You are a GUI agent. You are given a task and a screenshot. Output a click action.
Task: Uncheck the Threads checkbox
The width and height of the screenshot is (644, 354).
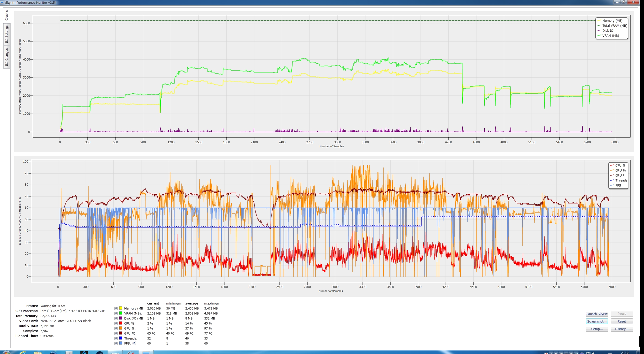click(x=116, y=338)
